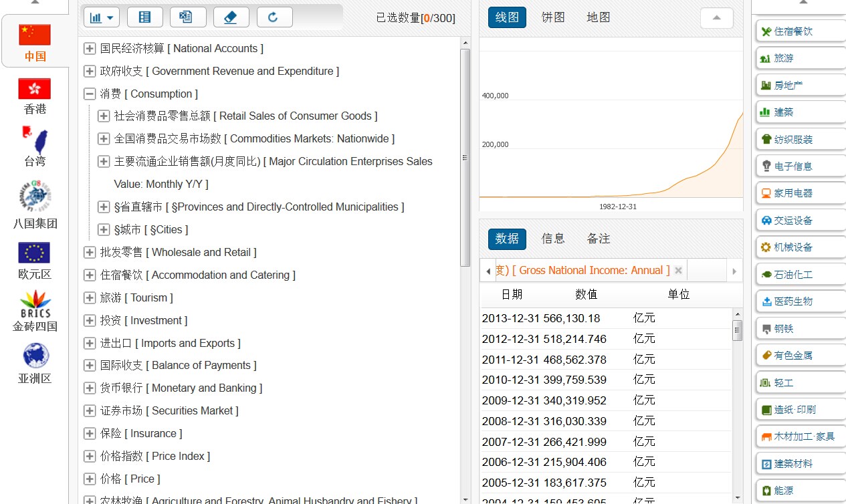Click the table view toolbar icon

[x=144, y=17]
